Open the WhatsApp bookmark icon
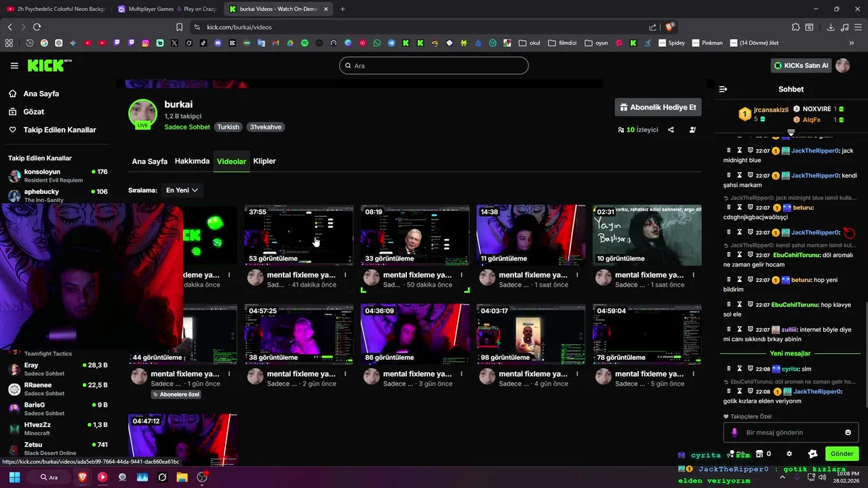Screen dimensions: 868x488 pos(377,43)
